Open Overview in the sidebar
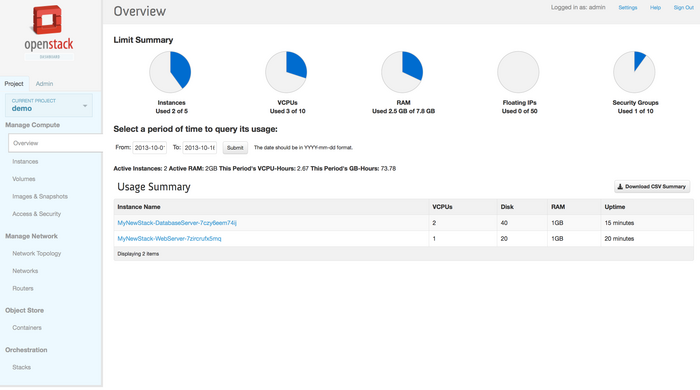 coord(55,143)
